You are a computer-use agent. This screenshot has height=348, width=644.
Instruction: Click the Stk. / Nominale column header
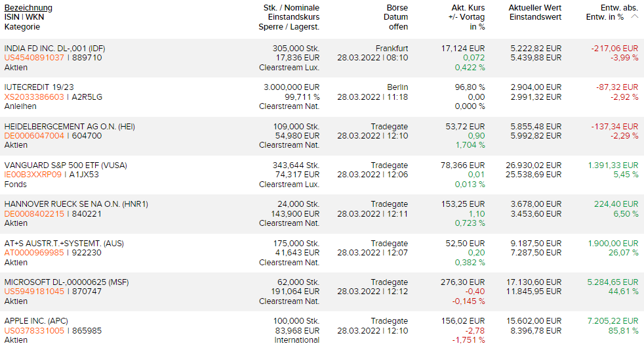tap(291, 8)
